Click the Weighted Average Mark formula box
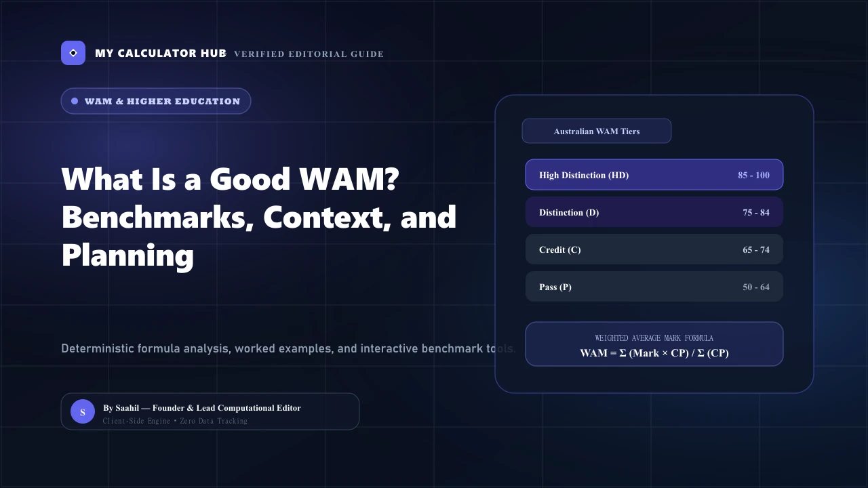The width and height of the screenshot is (868, 488). (x=654, y=344)
